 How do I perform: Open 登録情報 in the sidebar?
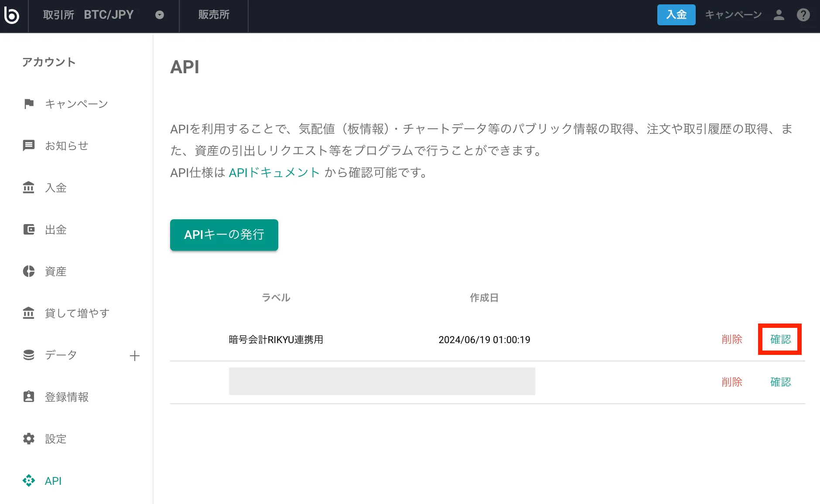coord(66,397)
